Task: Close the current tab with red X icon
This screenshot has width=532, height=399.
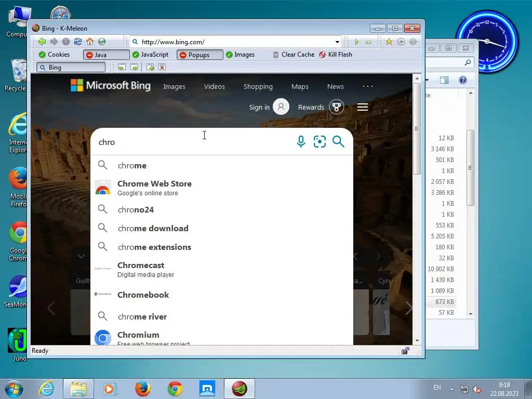Action: click(x=162, y=67)
